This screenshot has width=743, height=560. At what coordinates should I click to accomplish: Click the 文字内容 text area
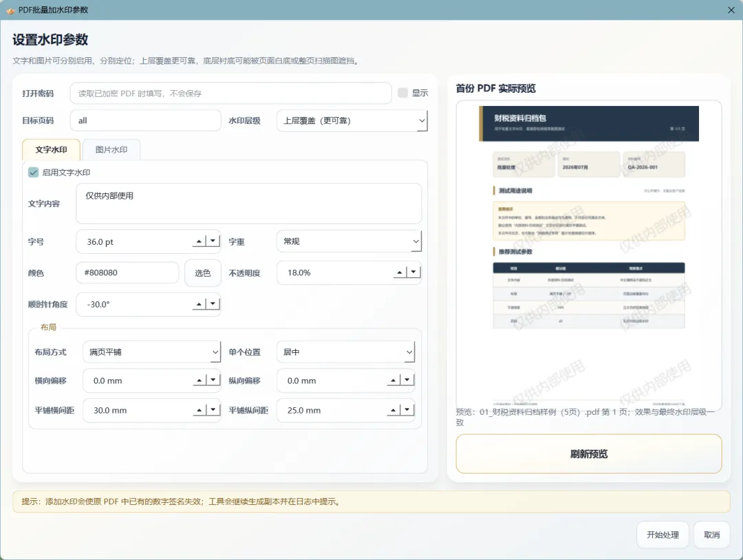pos(249,204)
